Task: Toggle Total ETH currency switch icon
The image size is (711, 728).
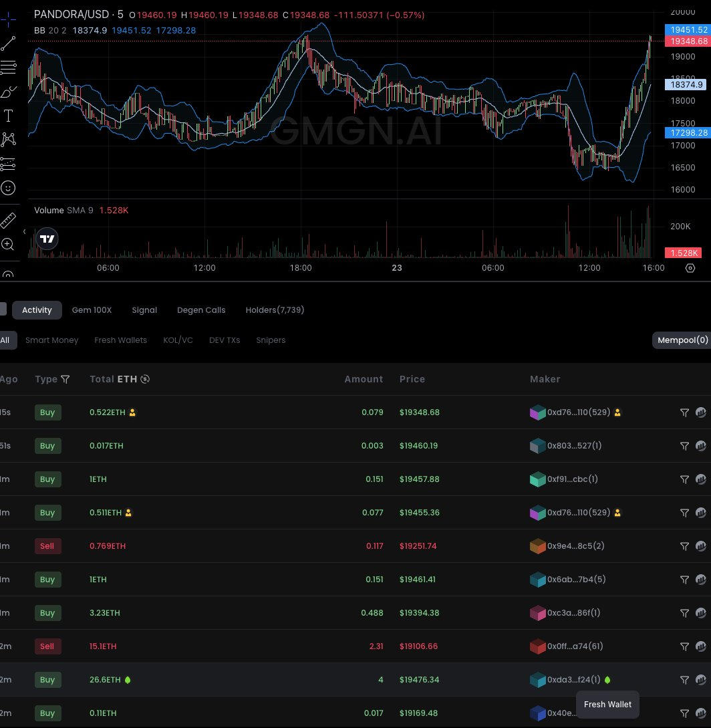Action: pos(145,379)
